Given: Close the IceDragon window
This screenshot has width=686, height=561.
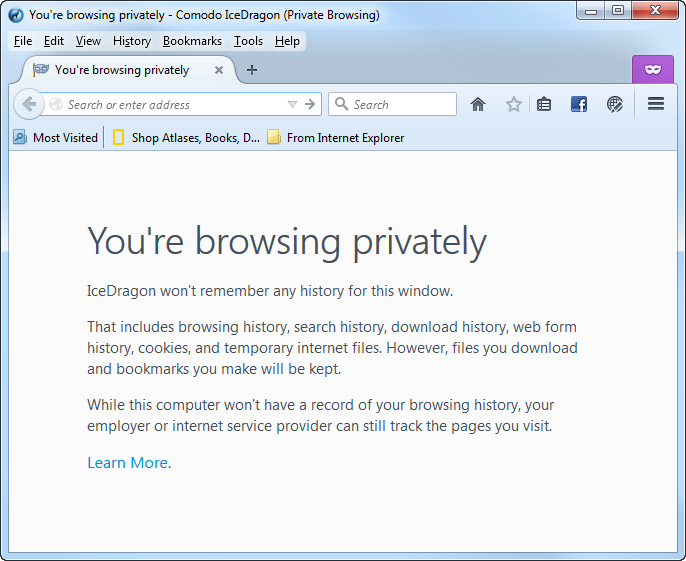Looking at the screenshot, I should 655,11.
